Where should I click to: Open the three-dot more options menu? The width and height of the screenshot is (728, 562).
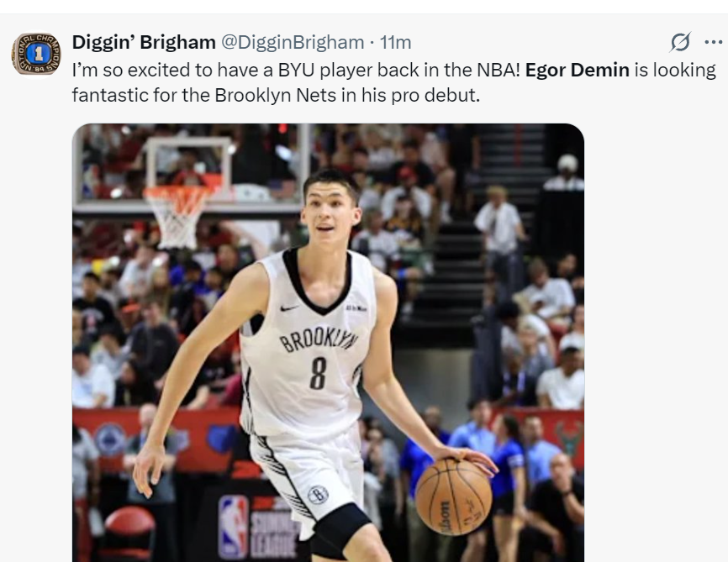pos(713,42)
